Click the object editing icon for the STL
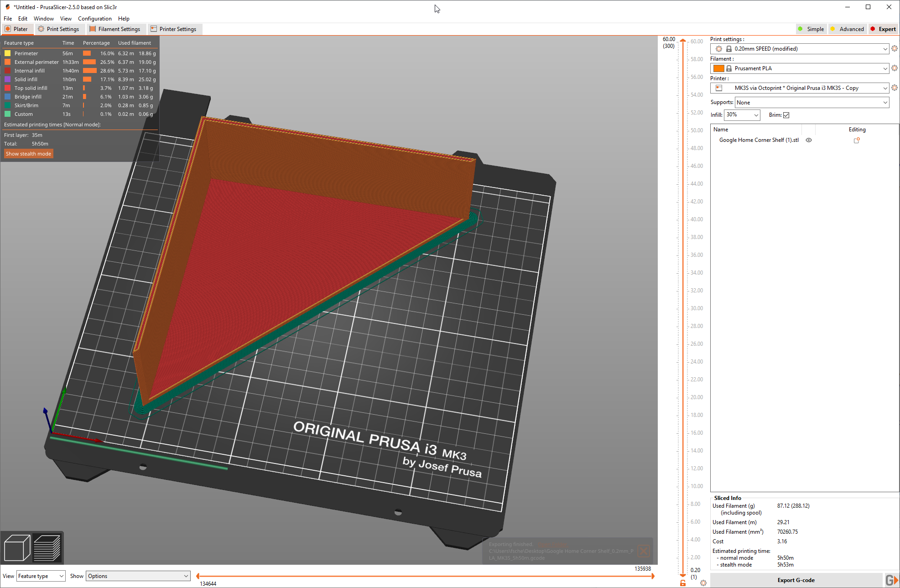 coord(857,140)
